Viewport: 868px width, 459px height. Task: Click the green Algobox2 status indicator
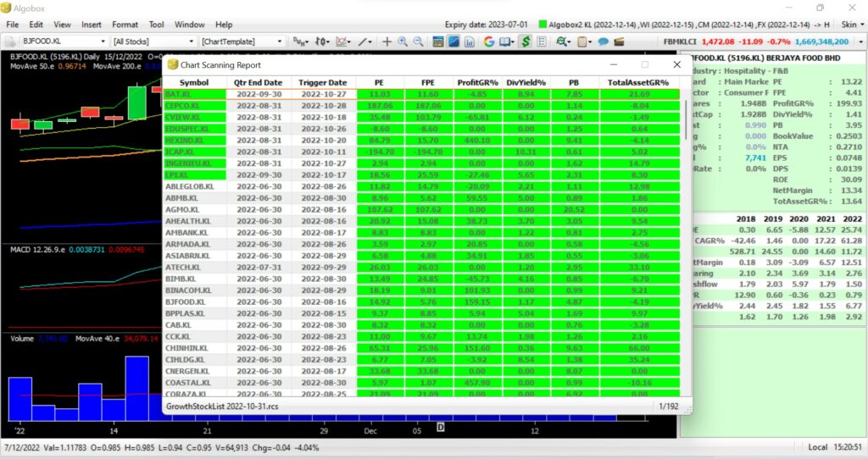click(542, 25)
